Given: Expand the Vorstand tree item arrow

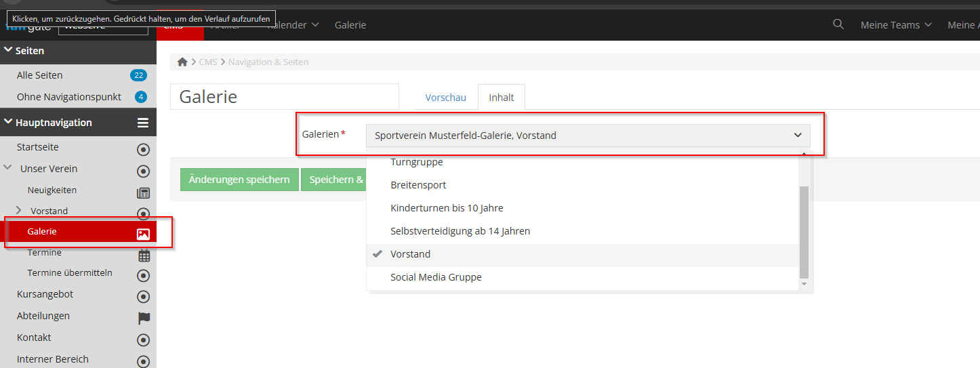Looking at the screenshot, I should tap(19, 211).
